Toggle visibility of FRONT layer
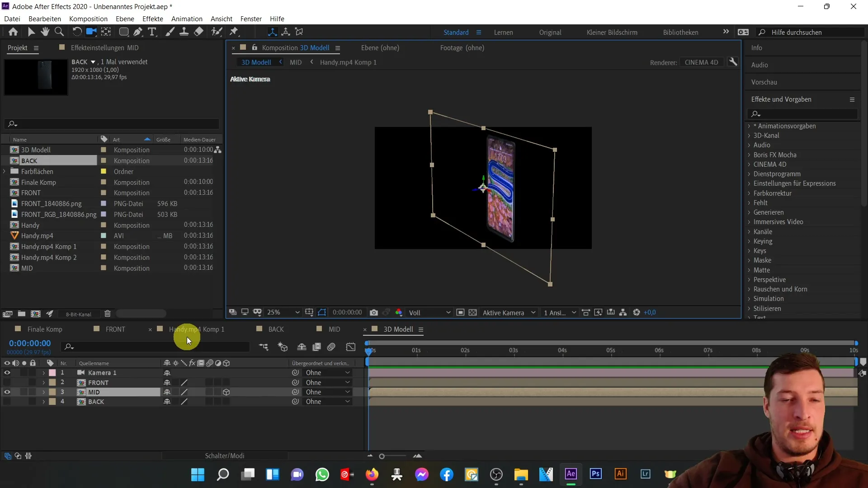Viewport: 868px width, 488px height. tap(7, 382)
